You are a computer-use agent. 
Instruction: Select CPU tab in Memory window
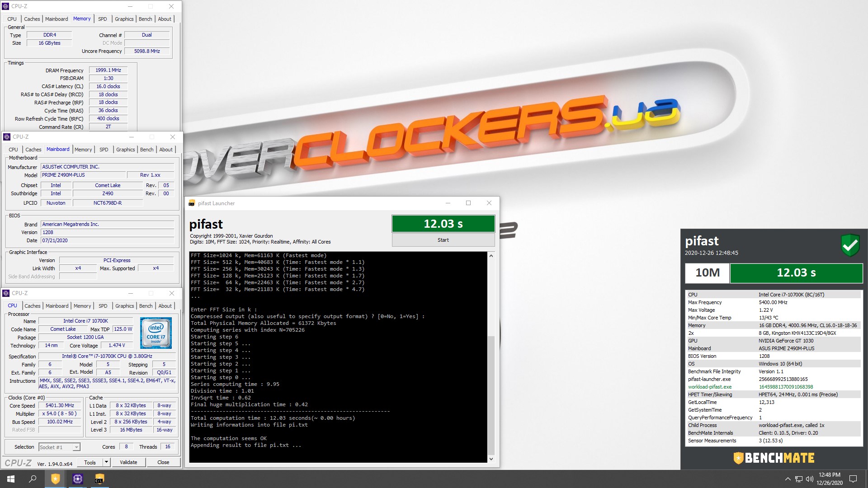[12, 19]
